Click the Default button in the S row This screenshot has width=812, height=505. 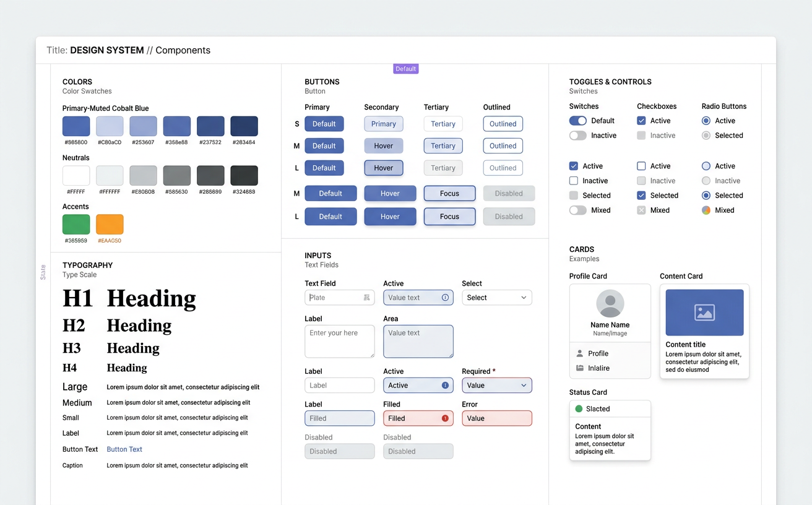click(324, 124)
